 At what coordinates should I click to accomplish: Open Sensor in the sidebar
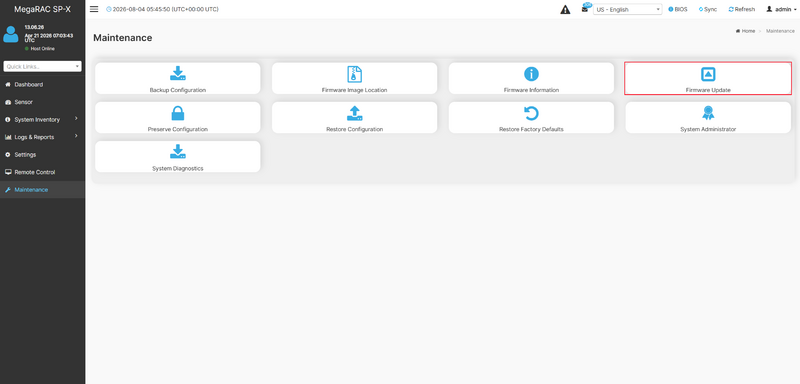pyautogui.click(x=42, y=102)
